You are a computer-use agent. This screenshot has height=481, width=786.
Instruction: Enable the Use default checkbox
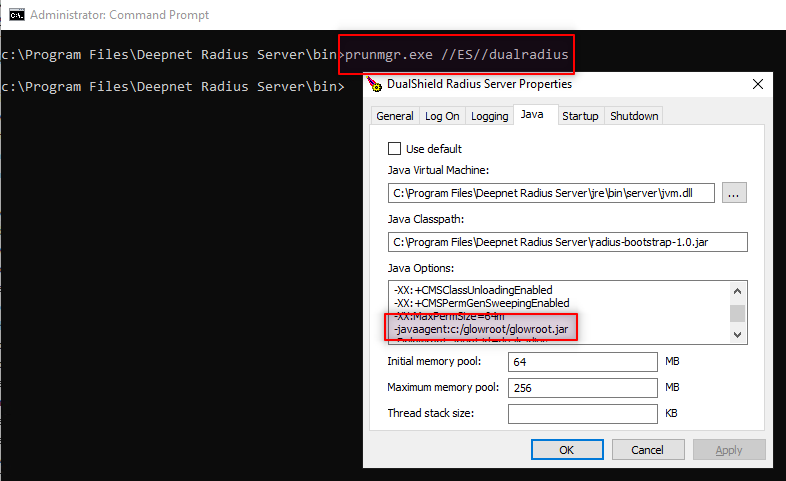pos(394,149)
